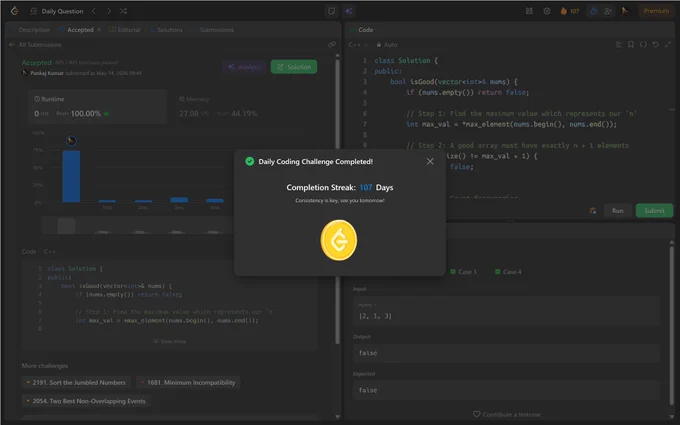The height and width of the screenshot is (425, 680).
Task: Click the invite user icon
Action: click(x=608, y=11)
